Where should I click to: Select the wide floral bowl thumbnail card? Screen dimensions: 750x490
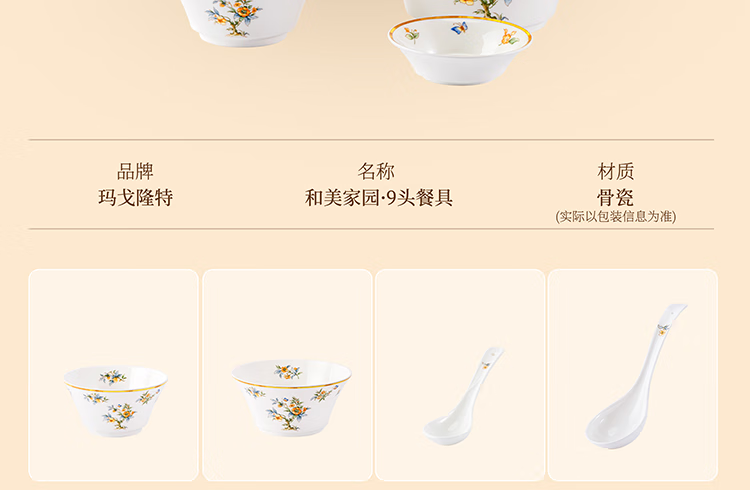[x=287, y=375]
